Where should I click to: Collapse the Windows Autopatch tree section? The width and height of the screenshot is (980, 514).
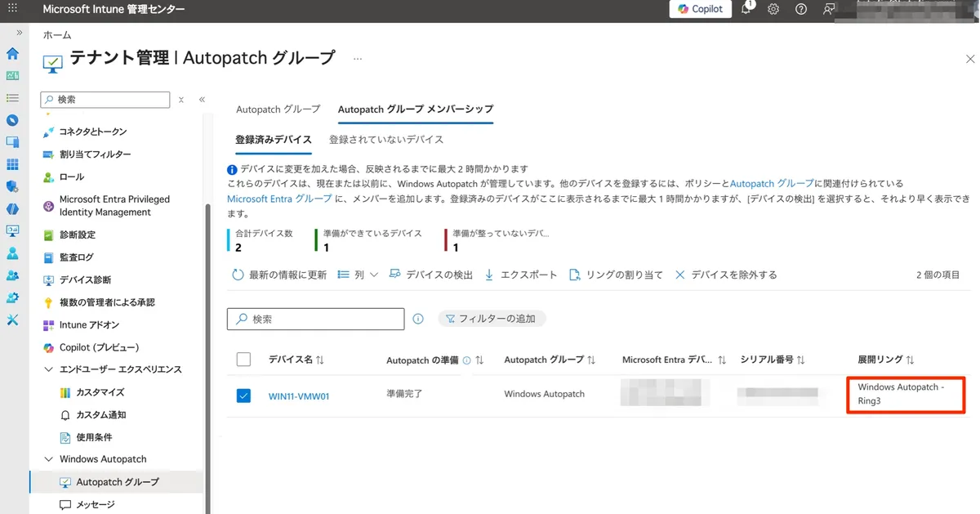[48, 459]
